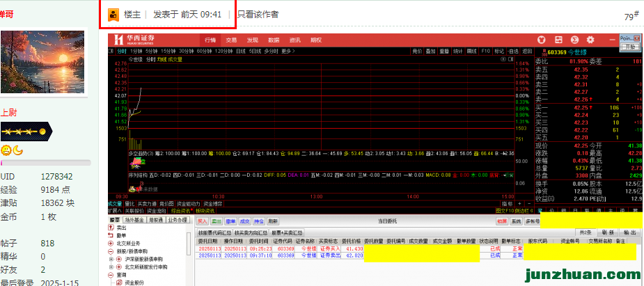Viewport: 644px width, 286px height.
Task: Click the 综合资讯 tab
Action: pos(179,211)
